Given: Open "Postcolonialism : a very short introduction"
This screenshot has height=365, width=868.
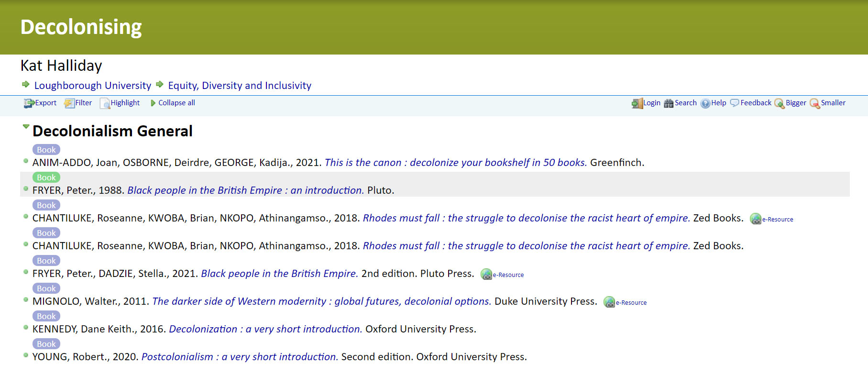Looking at the screenshot, I should click(x=240, y=357).
